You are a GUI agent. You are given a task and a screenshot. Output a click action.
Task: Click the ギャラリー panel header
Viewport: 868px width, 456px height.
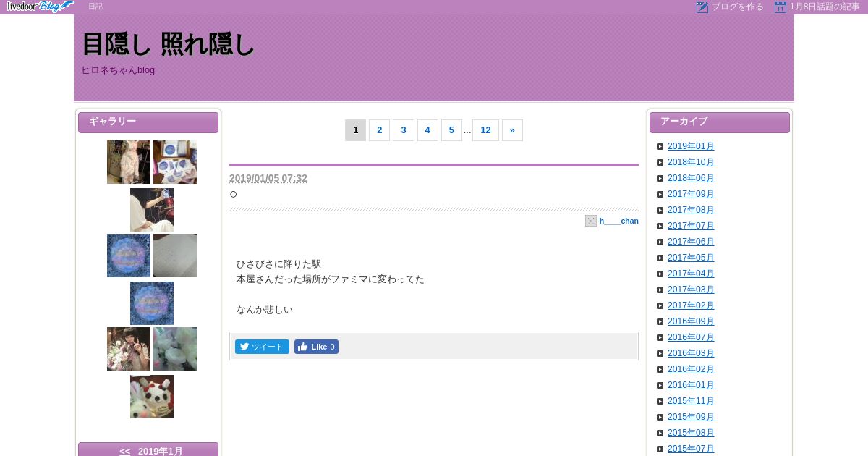148,122
